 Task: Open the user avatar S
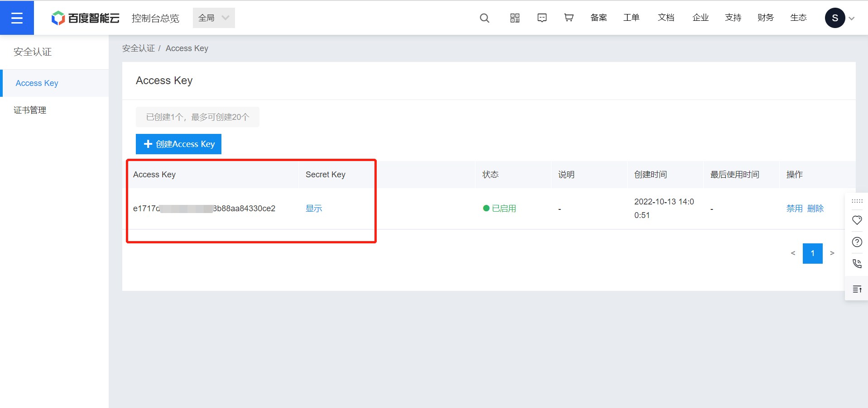click(x=835, y=18)
